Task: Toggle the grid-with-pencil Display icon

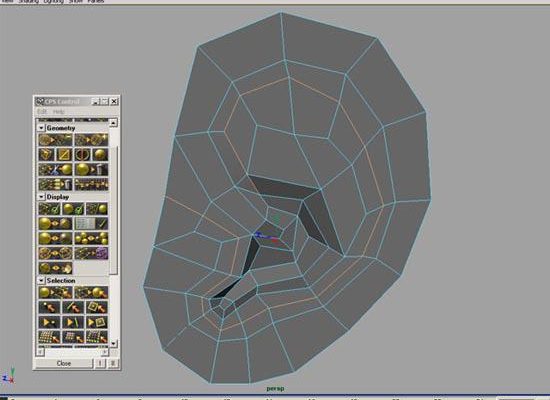Action: (x=92, y=224)
